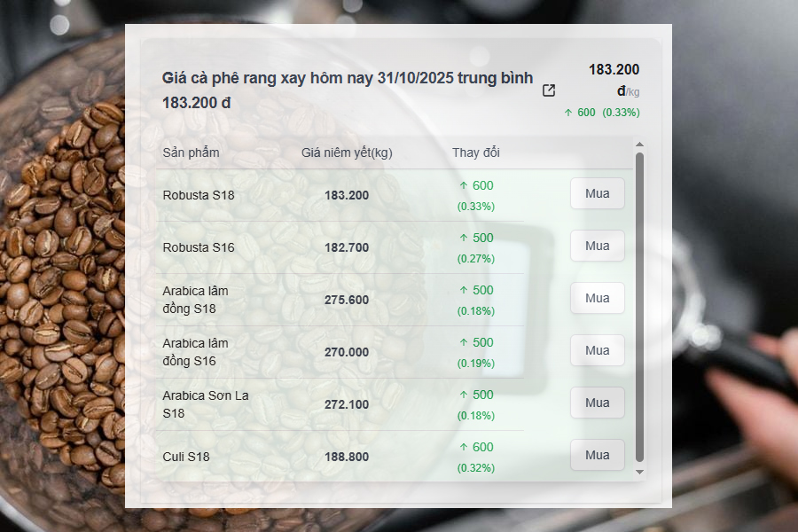
Task: Click the Sản phẩm column header
Action: (x=191, y=153)
